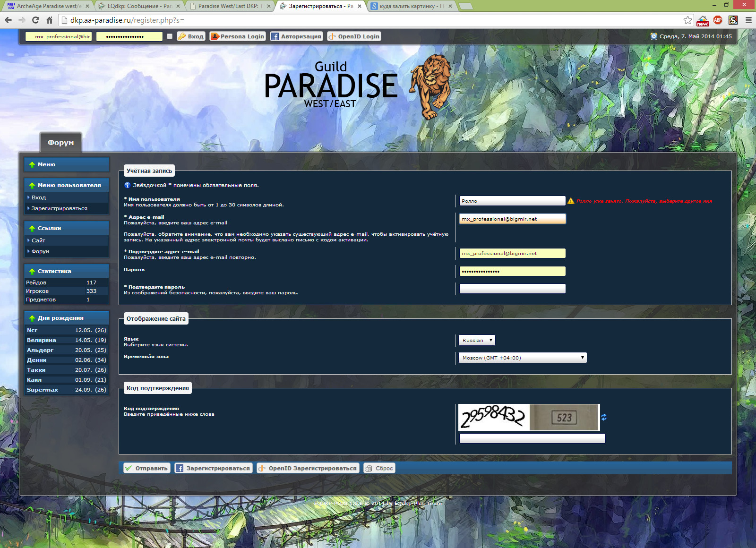
Task: Bookmark page with star icon
Action: pos(687,20)
